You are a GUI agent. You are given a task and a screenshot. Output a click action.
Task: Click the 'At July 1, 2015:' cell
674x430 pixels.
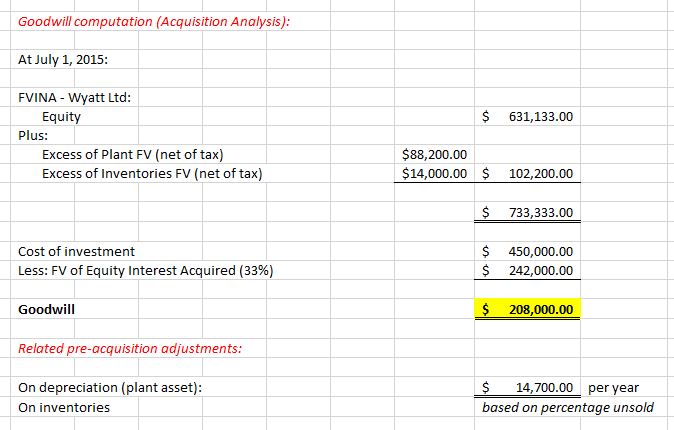tap(64, 59)
